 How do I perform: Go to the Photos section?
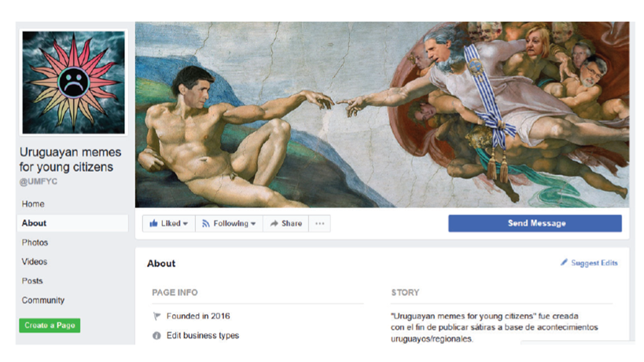[x=35, y=243]
